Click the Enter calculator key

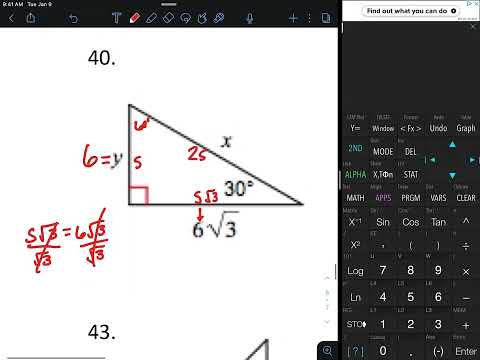click(466, 351)
